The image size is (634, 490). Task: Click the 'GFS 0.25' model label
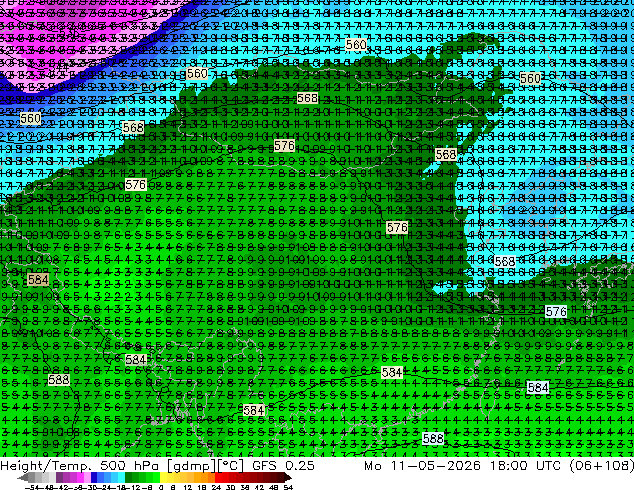tap(283, 466)
